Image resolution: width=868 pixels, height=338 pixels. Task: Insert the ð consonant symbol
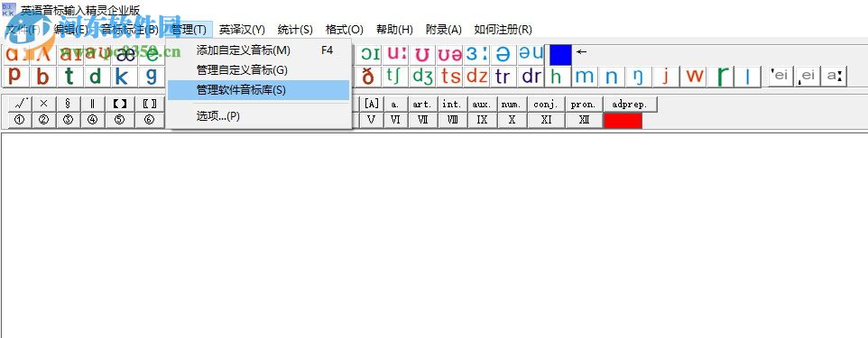pos(368,76)
